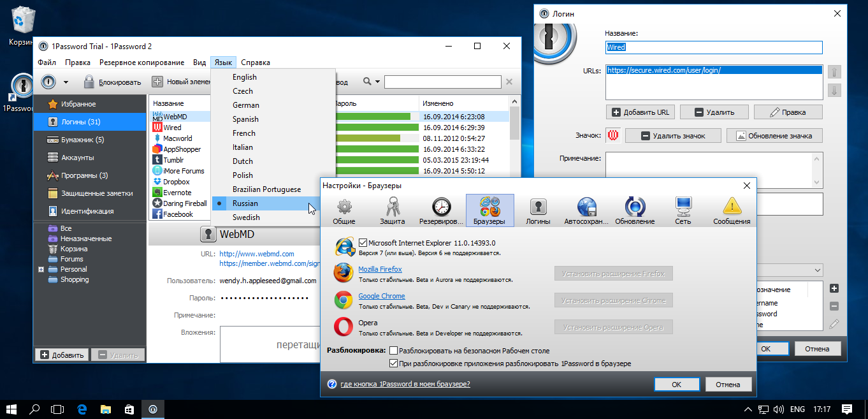Open где кнопка 1Password help link

click(405, 384)
